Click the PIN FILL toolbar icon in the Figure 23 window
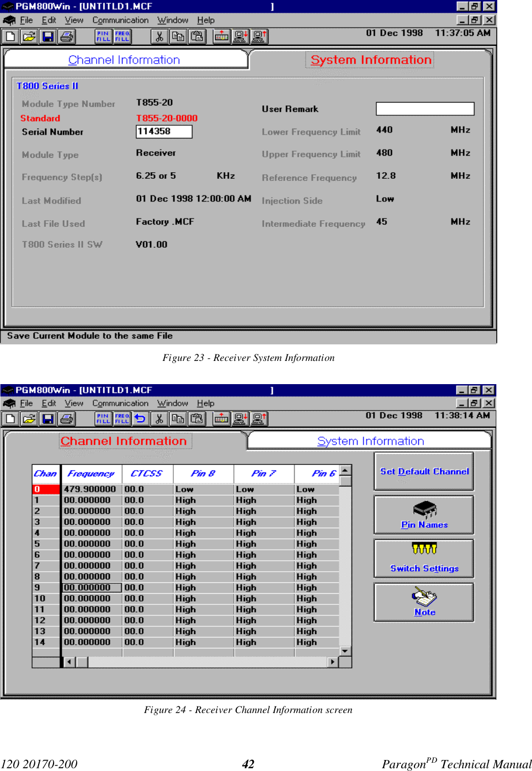 [103, 36]
